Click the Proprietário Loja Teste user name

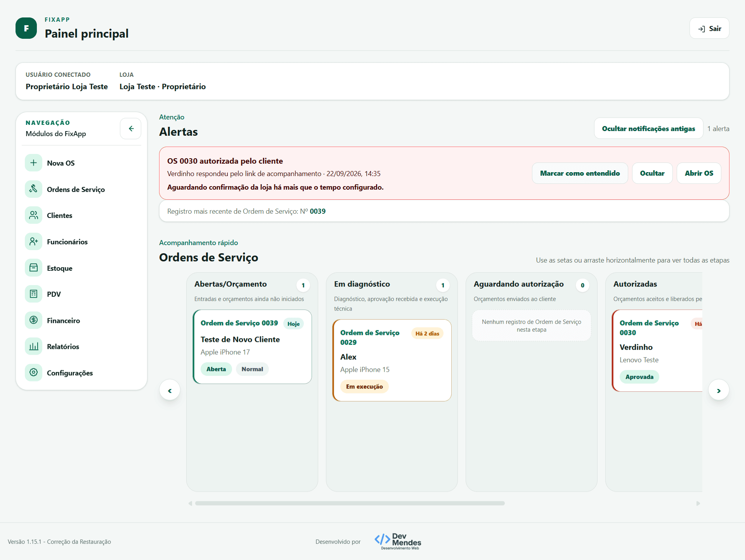click(67, 86)
